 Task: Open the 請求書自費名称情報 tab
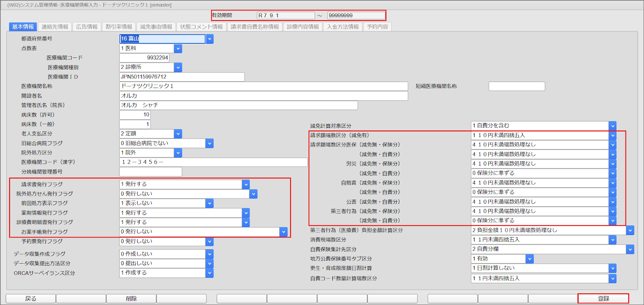(x=255, y=27)
